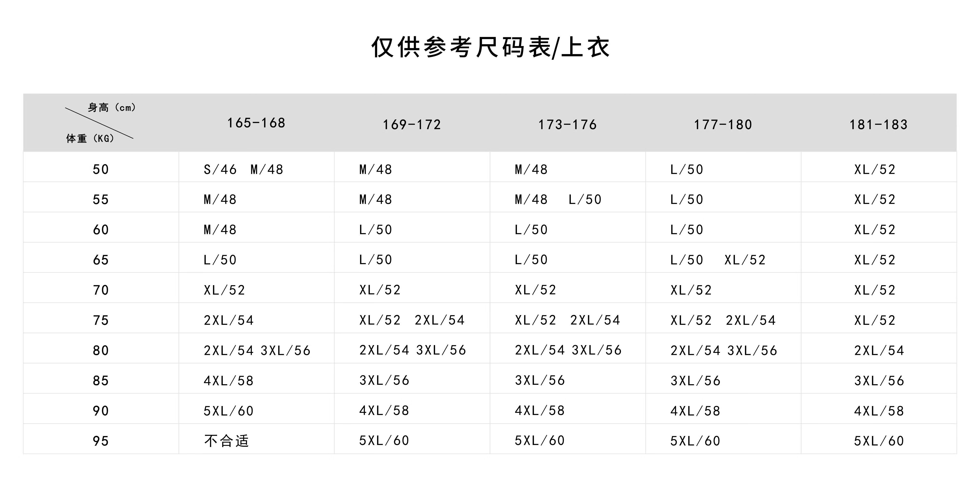Image resolution: width=980 pixels, height=484 pixels.
Task: Click the 50 kg weight row label
Action: point(101,169)
